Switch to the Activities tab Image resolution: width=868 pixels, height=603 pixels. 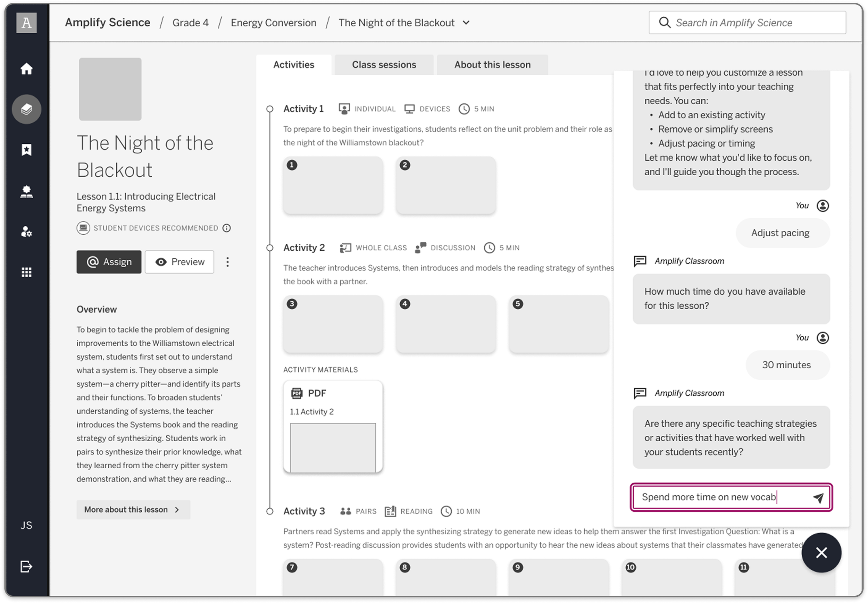tap(294, 65)
